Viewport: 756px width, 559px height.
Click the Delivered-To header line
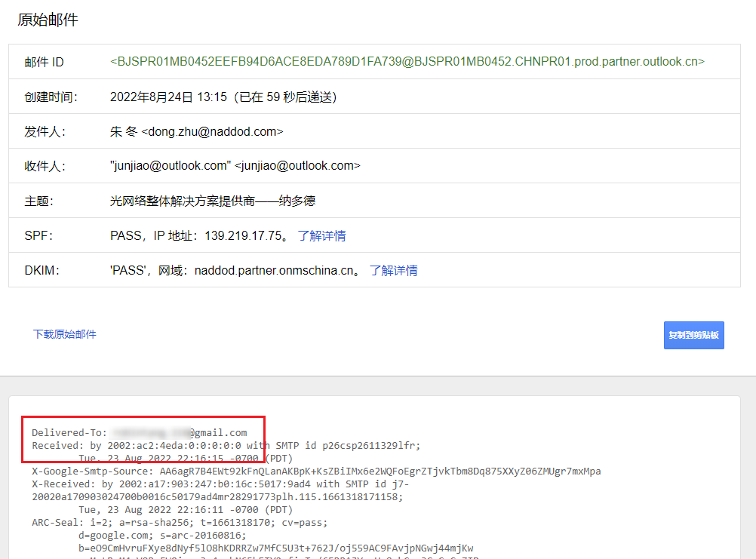tap(140, 432)
